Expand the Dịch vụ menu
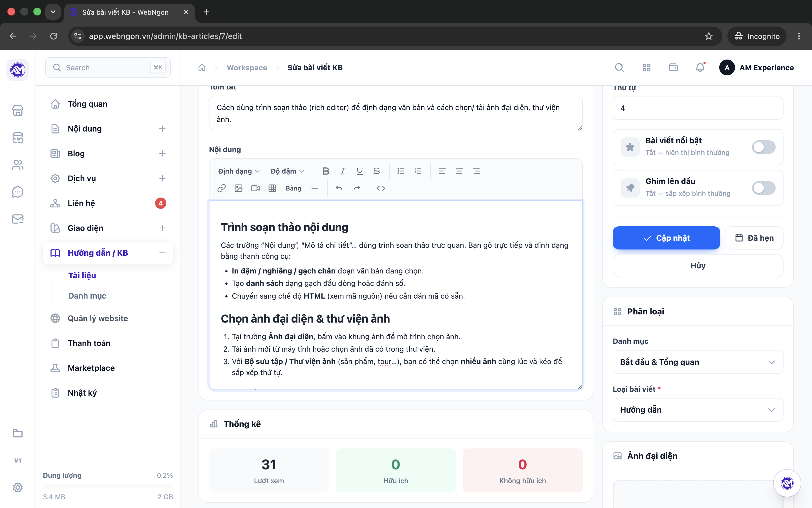This screenshot has height=508, width=812. pos(162,178)
